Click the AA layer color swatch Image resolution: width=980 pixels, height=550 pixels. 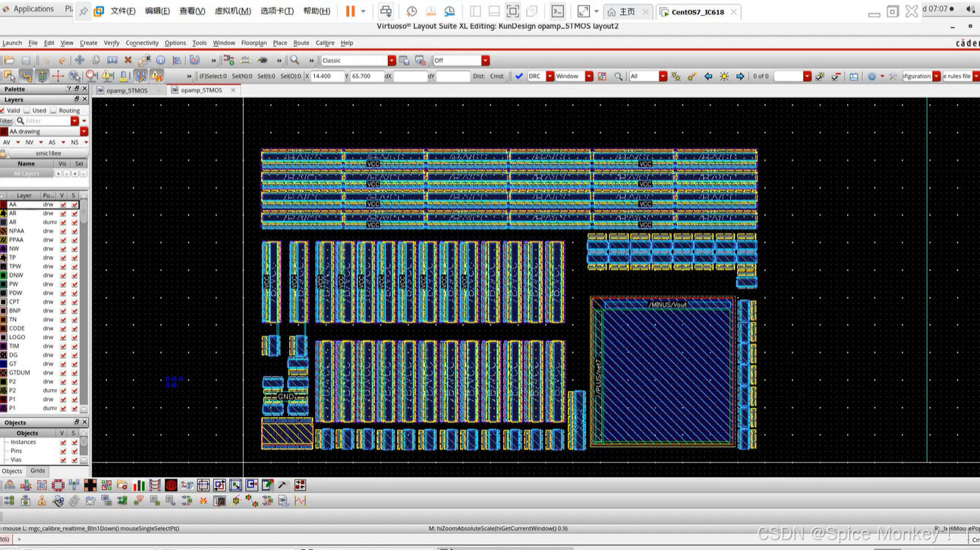[x=4, y=204]
